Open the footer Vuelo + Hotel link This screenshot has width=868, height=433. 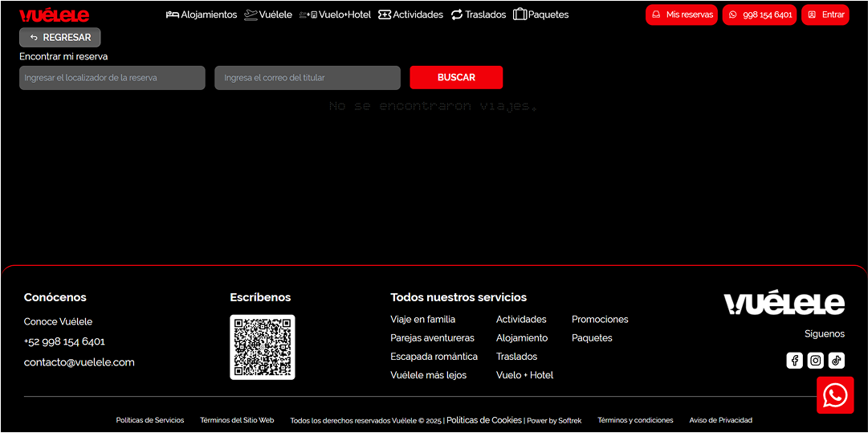525,375
